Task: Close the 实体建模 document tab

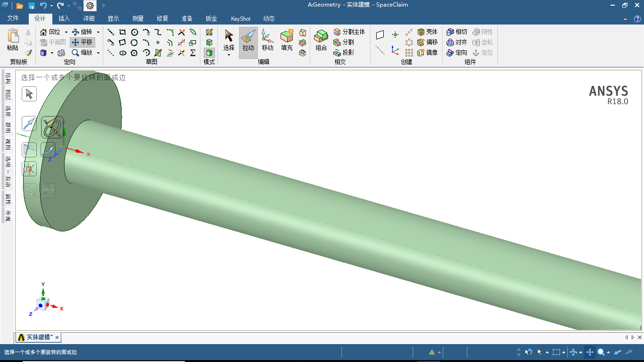Action: point(57,337)
